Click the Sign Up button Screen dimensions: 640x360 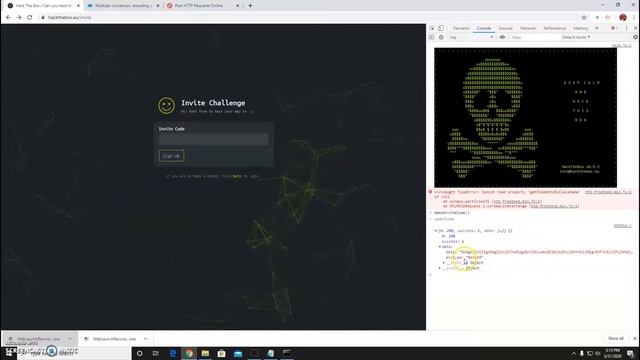point(171,156)
